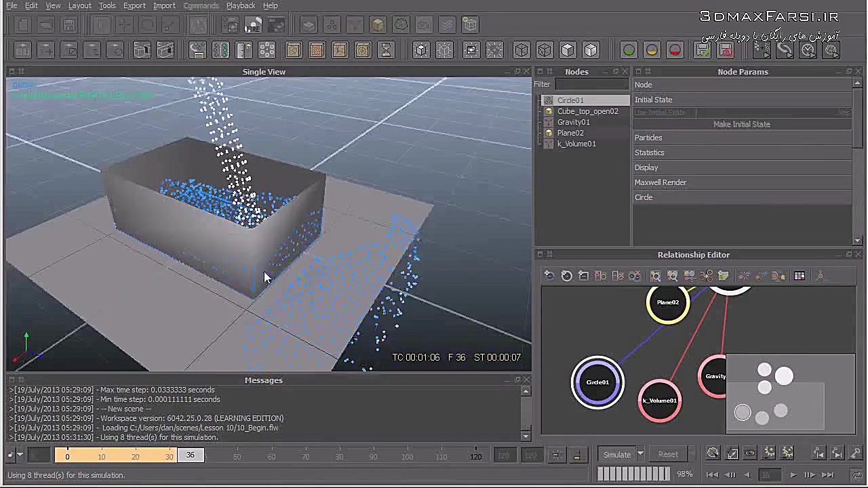
Task: Toggle the yellow visibility dot beside Gravity01
Action: (549, 122)
